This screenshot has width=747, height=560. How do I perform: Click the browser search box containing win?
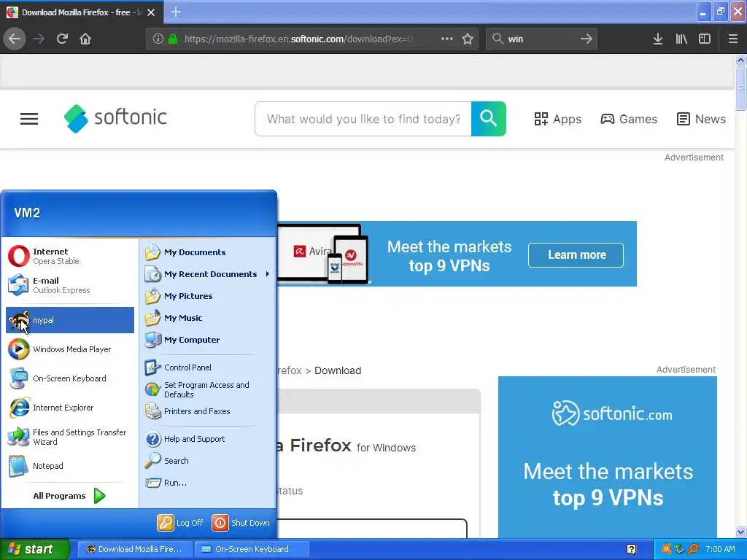click(x=541, y=39)
